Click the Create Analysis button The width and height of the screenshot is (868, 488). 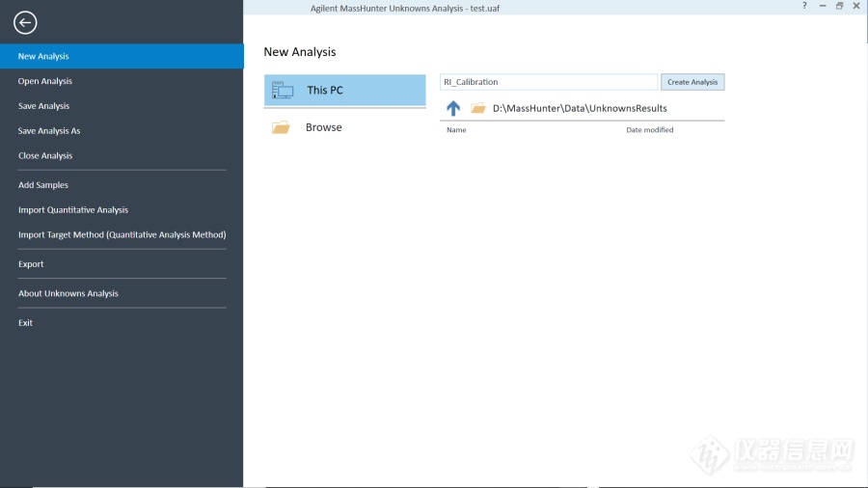(x=692, y=82)
